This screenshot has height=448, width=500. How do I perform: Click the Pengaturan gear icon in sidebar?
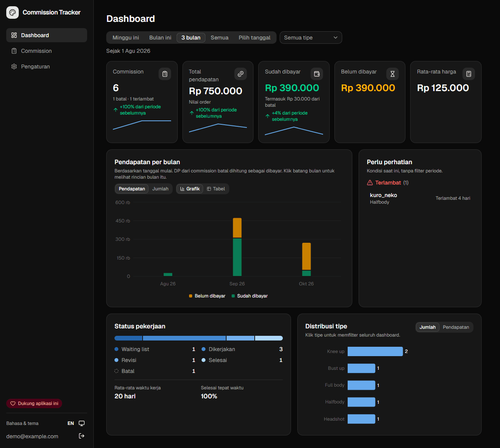14,66
